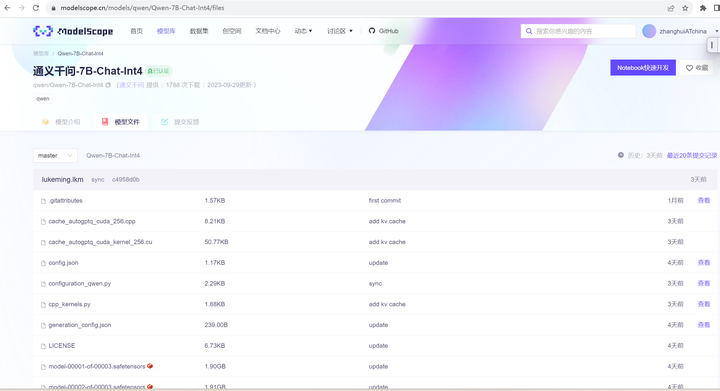Click 查看 for generation_config.json
Screen dimensions: 720x391
click(704, 324)
